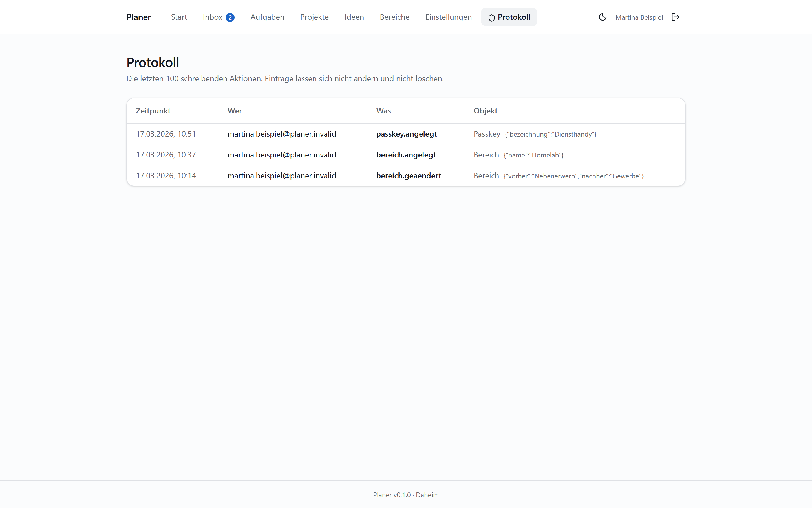This screenshot has height=508, width=812.
Task: Click Bereich label in the 10:37 row
Action: 486,155
